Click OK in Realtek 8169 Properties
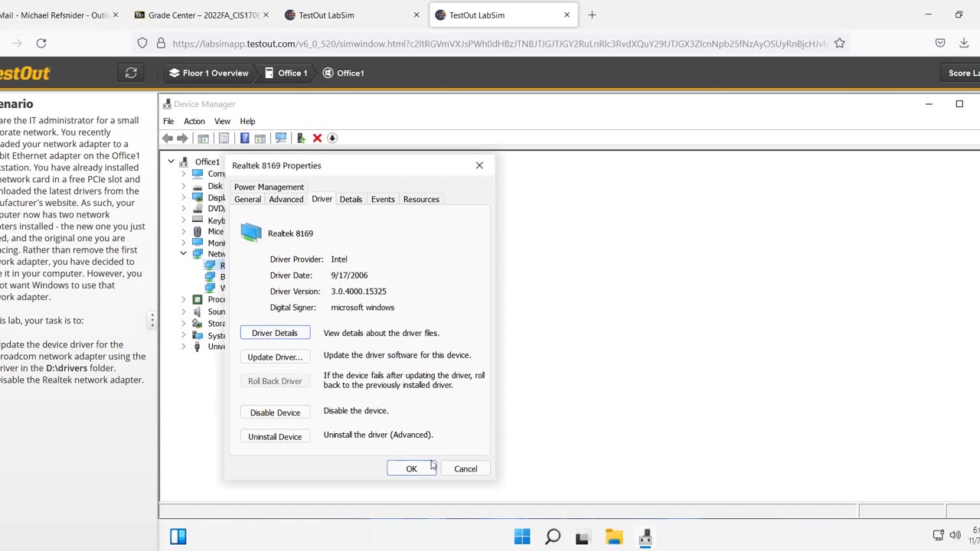The image size is (980, 551). point(411,468)
